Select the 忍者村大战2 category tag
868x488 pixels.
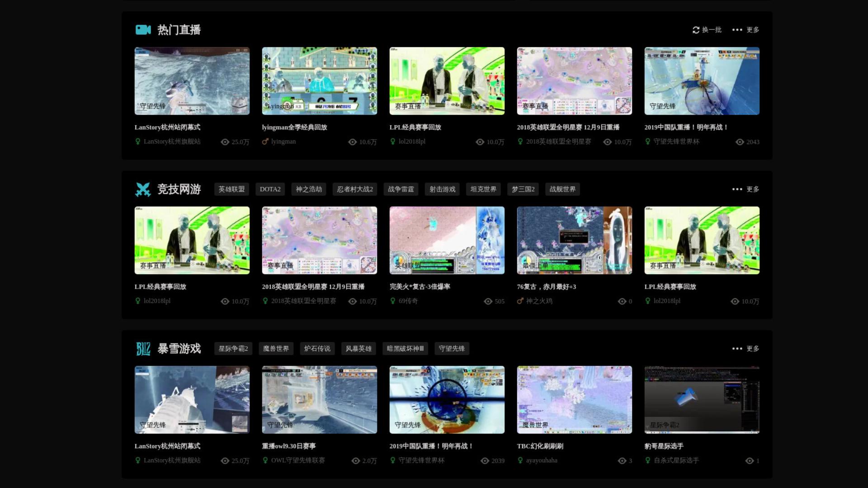tap(355, 189)
